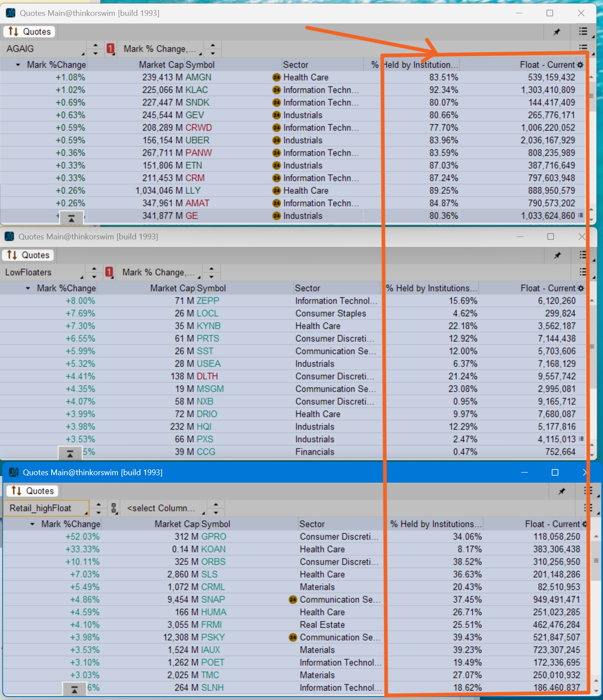Image resolution: width=603 pixels, height=700 pixels.
Task: Click the scroll-up arrow in the AGAIG list scrollbar
Action: (592, 77)
